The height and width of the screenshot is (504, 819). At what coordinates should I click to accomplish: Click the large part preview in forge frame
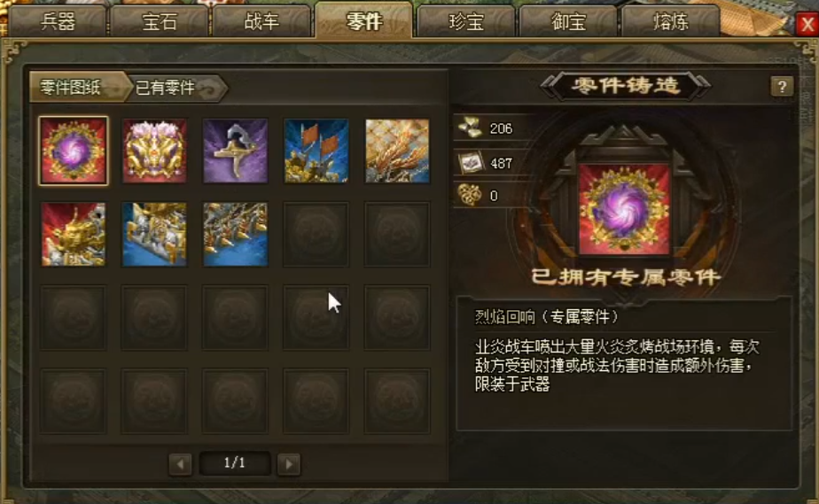pyautogui.click(x=624, y=210)
